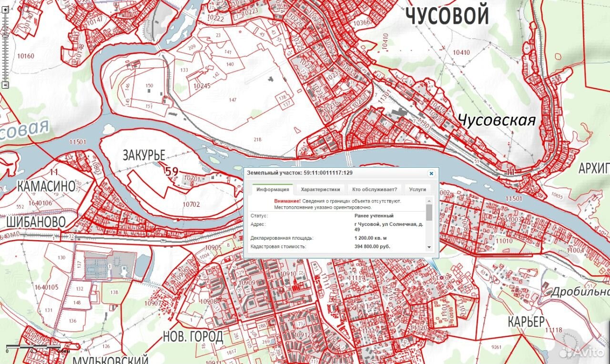Click the ЧУСОВОЙ city label
610x364 pixels.
(x=447, y=14)
